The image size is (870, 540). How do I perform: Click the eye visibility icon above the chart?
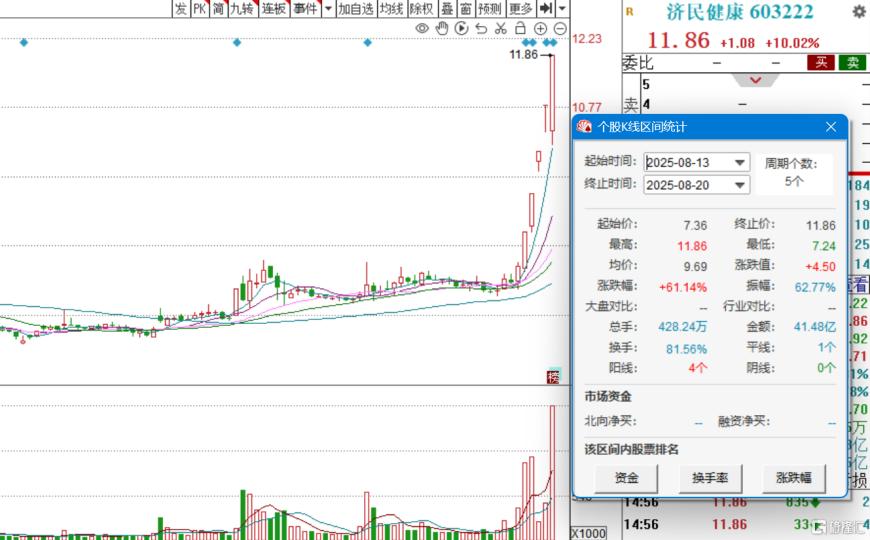(422, 28)
